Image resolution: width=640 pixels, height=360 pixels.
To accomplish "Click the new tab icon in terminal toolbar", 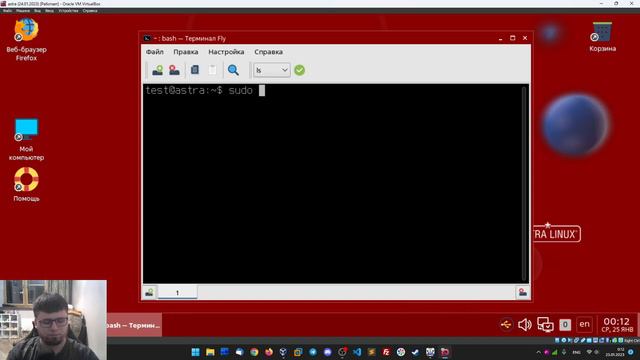I will click(x=158, y=70).
